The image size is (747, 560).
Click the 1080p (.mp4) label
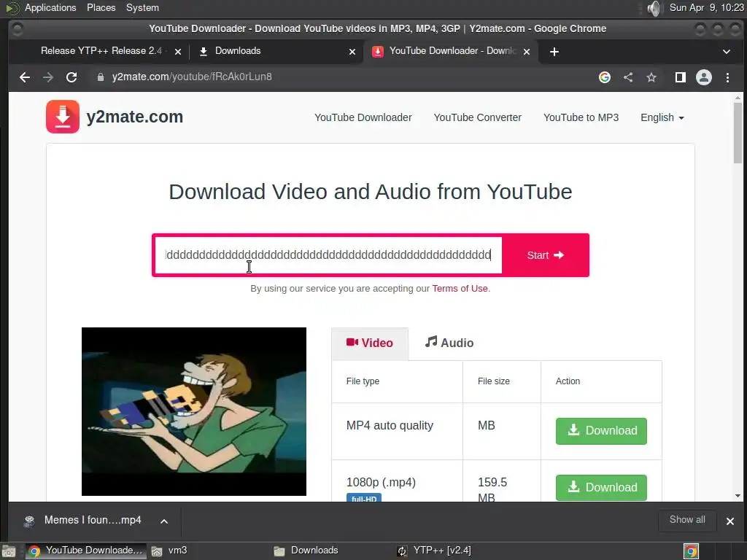tap(381, 483)
